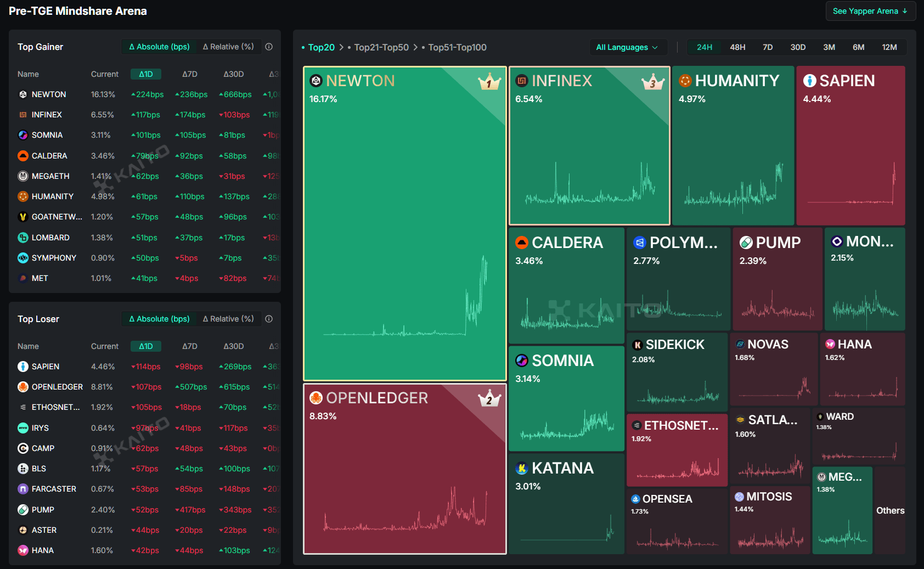Viewport: 924px width, 569px height.
Task: Click the number 2 crown badge on OPENLEDGER tile
Action: tap(489, 399)
